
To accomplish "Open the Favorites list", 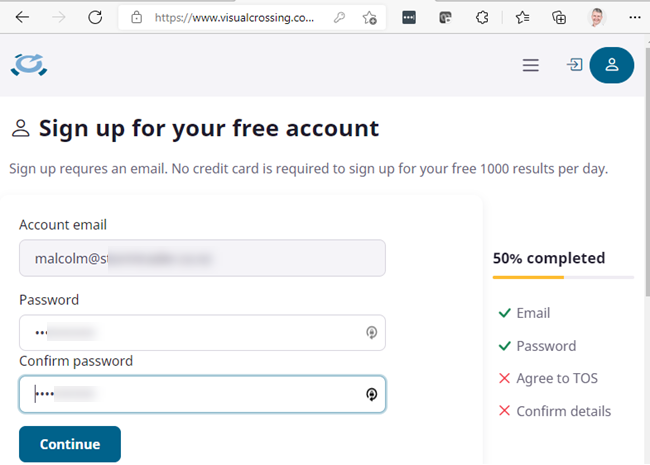I will point(522,18).
